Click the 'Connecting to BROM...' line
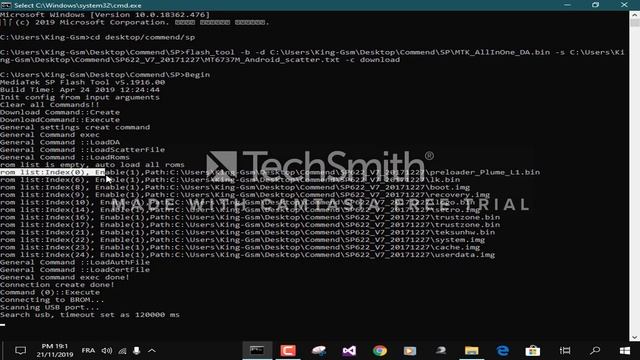 pyautogui.click(x=52, y=300)
